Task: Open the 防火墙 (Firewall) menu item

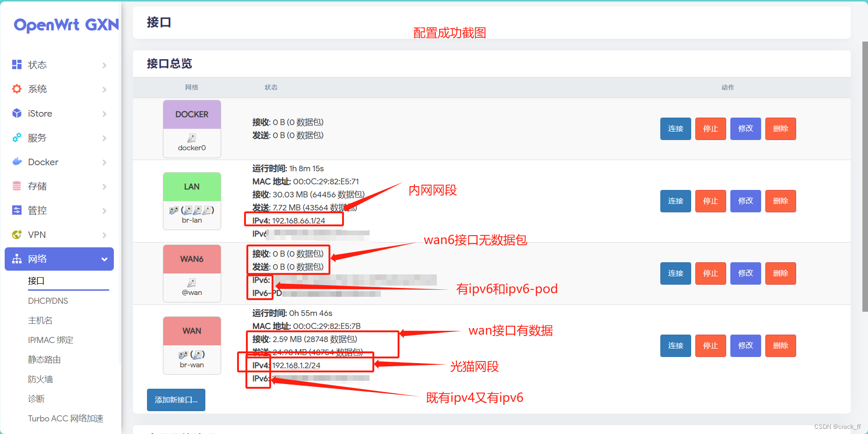Action: click(x=40, y=379)
